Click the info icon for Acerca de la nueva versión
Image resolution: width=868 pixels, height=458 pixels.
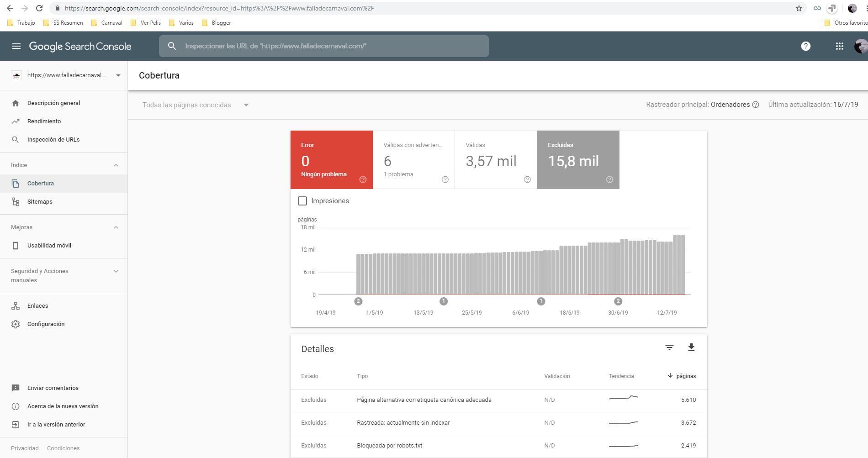[x=16, y=406]
